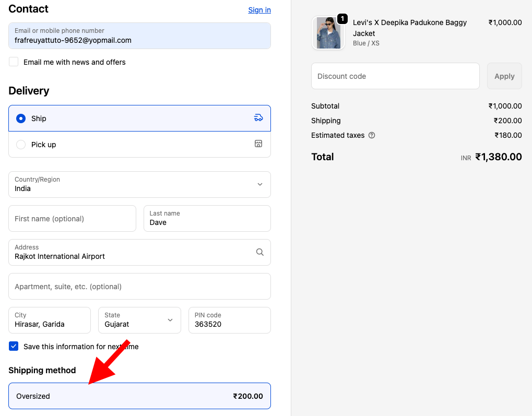
Task: Click the Apartment, suite field
Action: 139,287
